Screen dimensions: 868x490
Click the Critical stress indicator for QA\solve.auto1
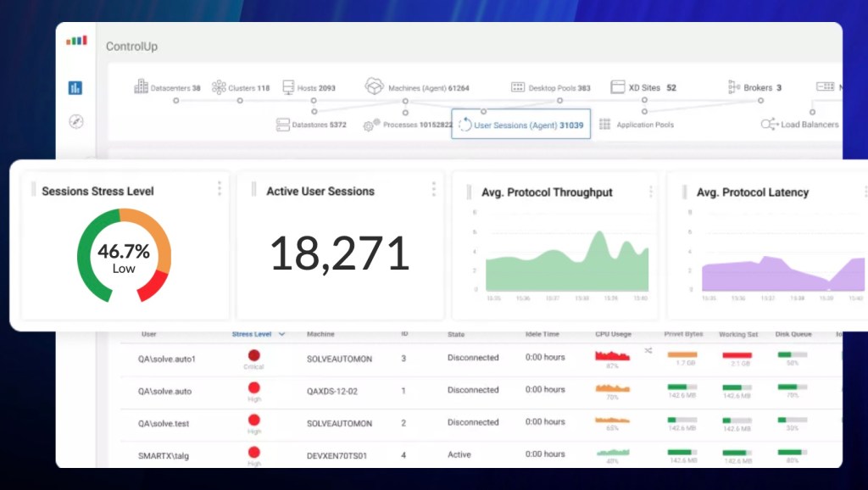pos(254,355)
